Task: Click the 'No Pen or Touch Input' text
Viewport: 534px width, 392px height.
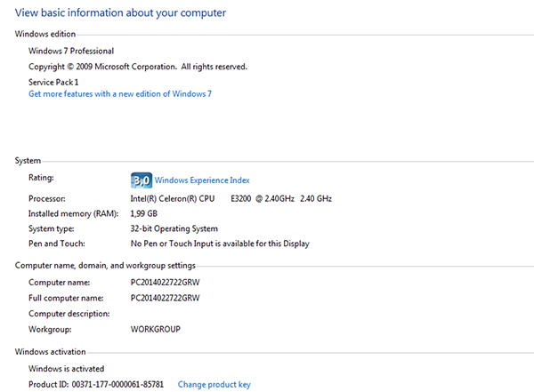Action: (220, 244)
